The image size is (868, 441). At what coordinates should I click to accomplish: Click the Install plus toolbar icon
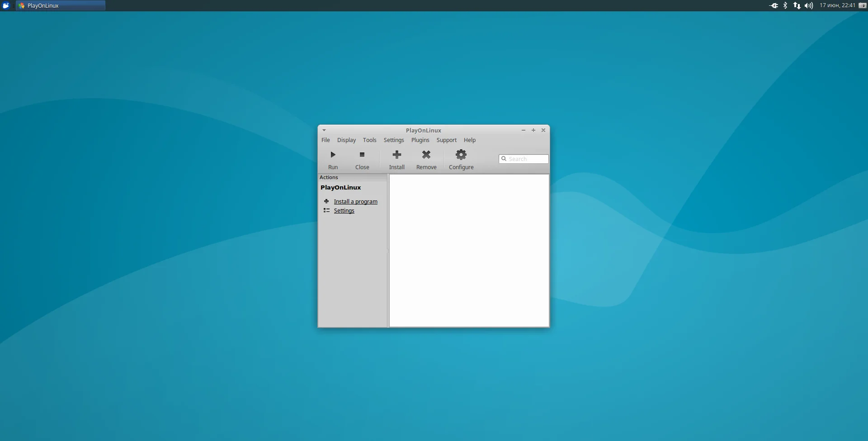[x=397, y=155]
